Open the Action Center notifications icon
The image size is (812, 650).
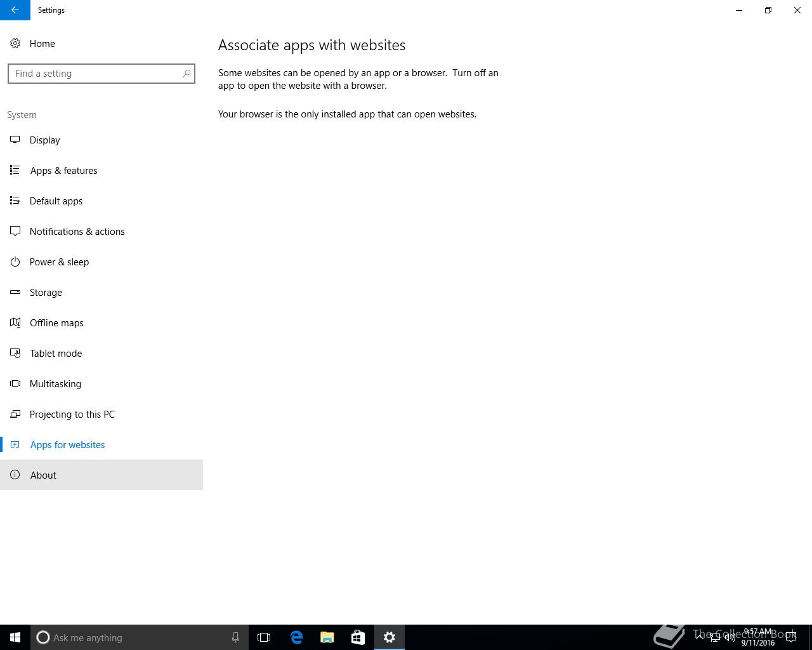click(791, 637)
